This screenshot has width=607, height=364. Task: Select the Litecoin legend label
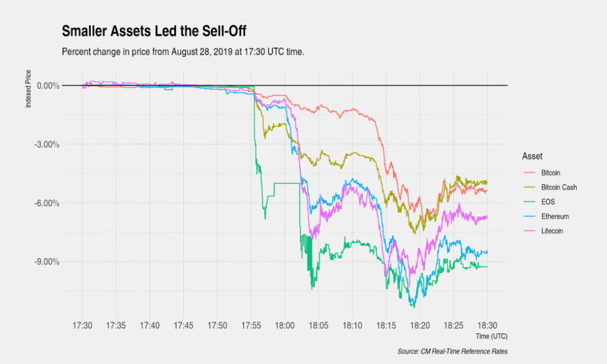(552, 231)
